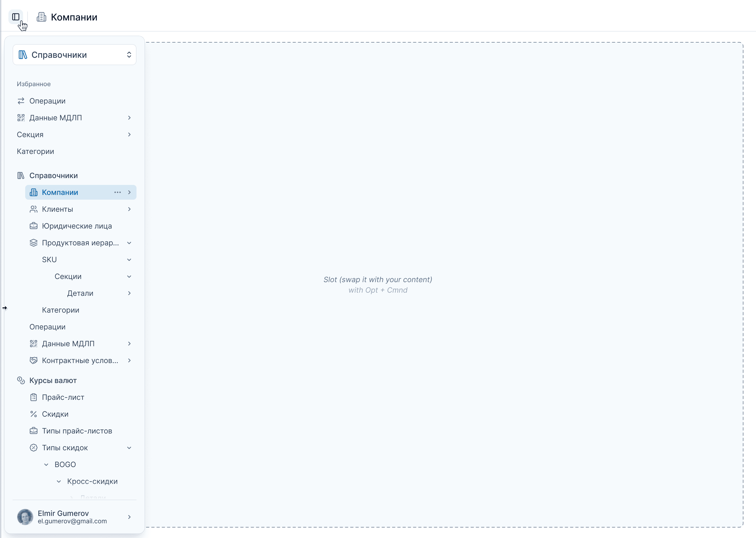Expand the Клиенты chevron
The image size is (756, 538).
click(x=129, y=209)
